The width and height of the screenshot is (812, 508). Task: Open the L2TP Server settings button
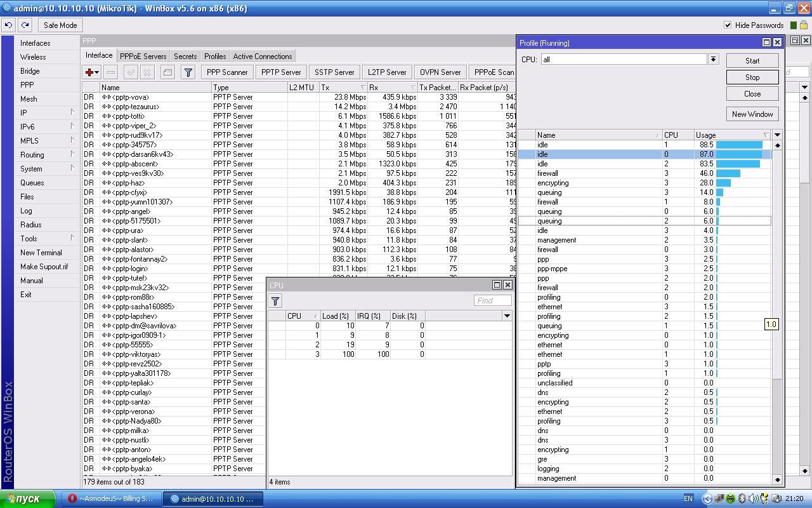[387, 72]
